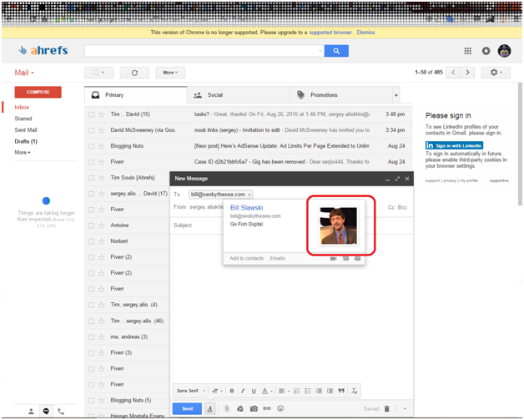Insert files using Google Drive
Viewport: 524px width, 420px height.
click(240, 408)
